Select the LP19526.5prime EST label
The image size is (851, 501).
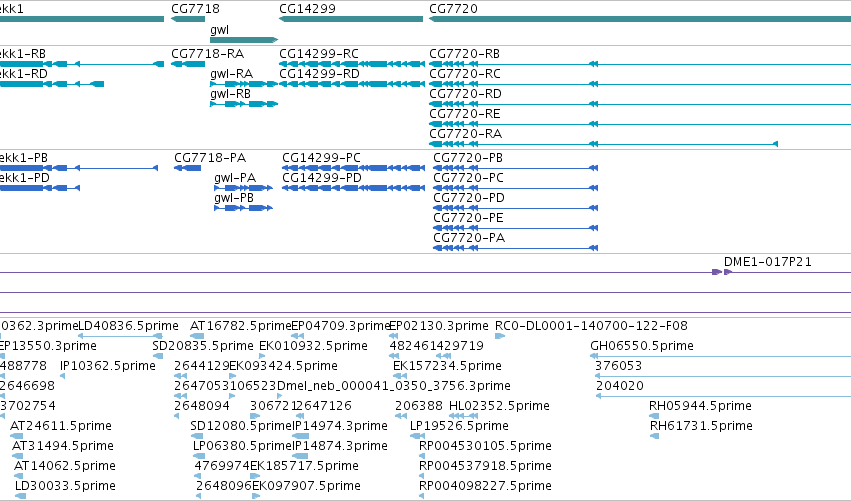click(x=459, y=427)
